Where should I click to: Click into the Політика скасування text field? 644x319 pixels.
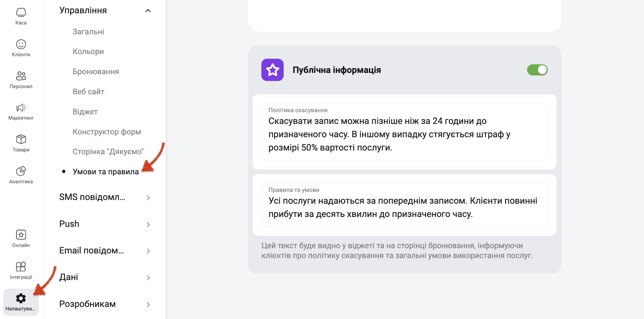(405, 132)
